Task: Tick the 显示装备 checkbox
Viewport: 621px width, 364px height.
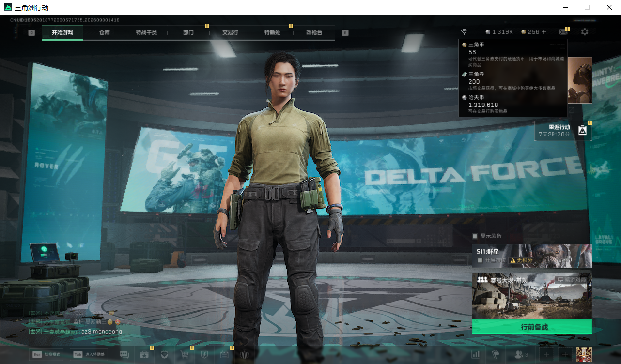Action: tap(475, 236)
